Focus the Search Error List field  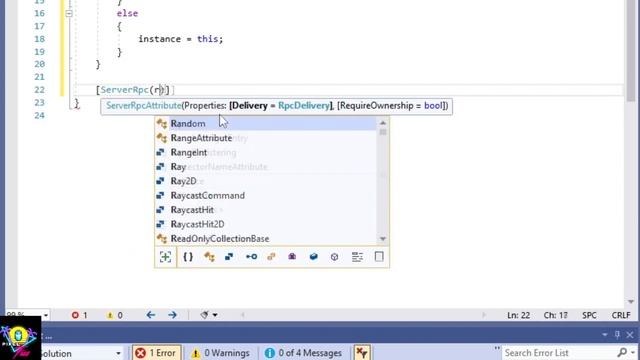pos(559,353)
